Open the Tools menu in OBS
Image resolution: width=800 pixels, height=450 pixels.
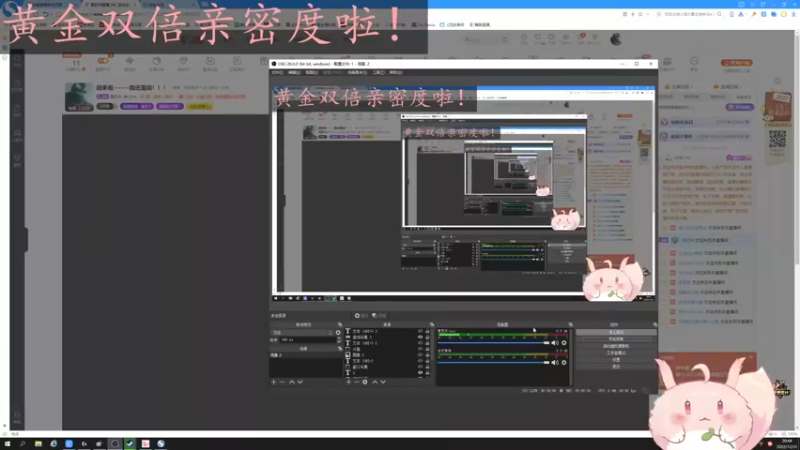(379, 72)
